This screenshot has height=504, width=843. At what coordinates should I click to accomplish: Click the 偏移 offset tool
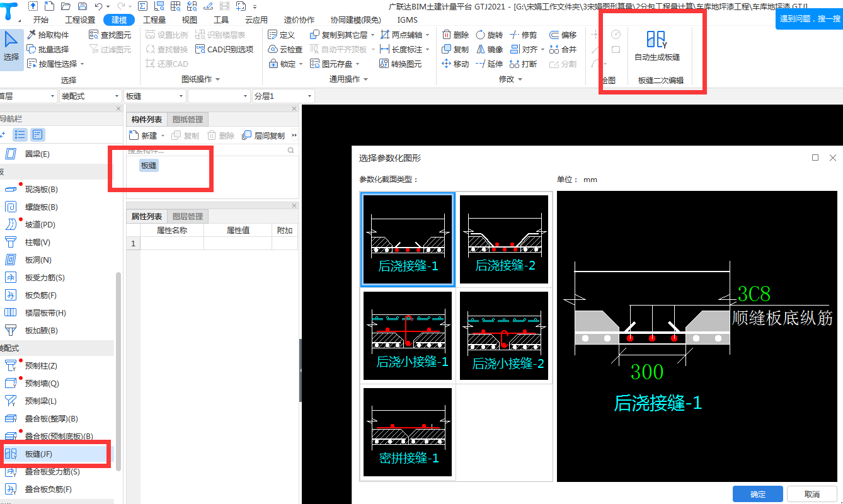click(x=563, y=35)
